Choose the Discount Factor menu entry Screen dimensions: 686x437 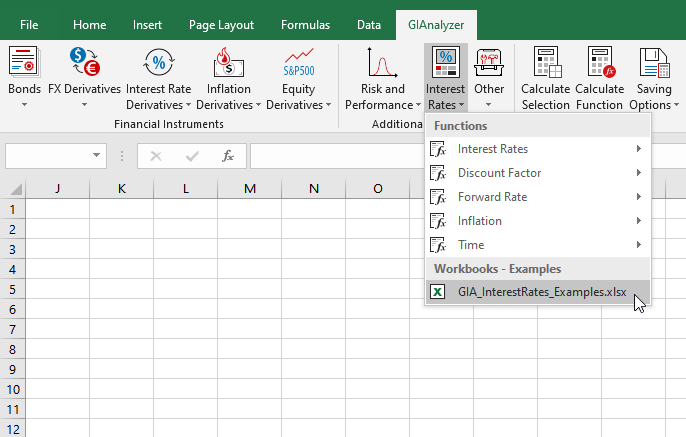(x=538, y=173)
